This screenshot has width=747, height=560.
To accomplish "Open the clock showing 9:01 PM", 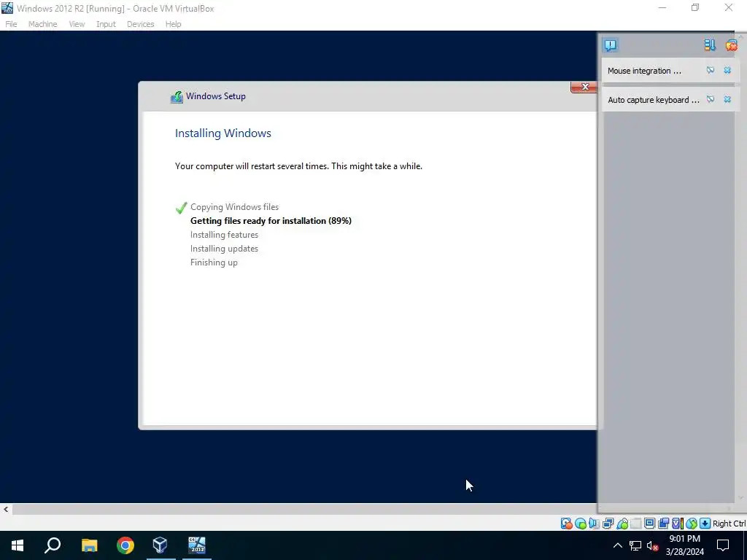I will [x=684, y=545].
